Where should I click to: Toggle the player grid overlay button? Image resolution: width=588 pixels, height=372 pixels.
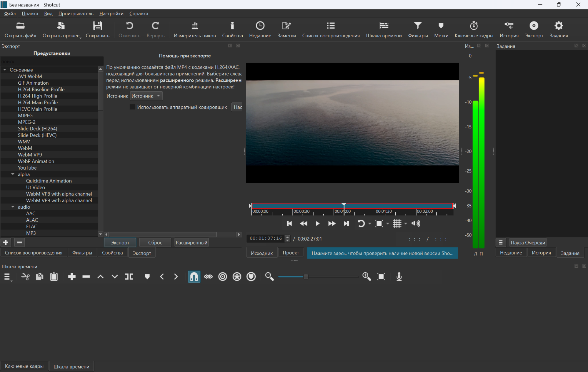click(x=397, y=224)
